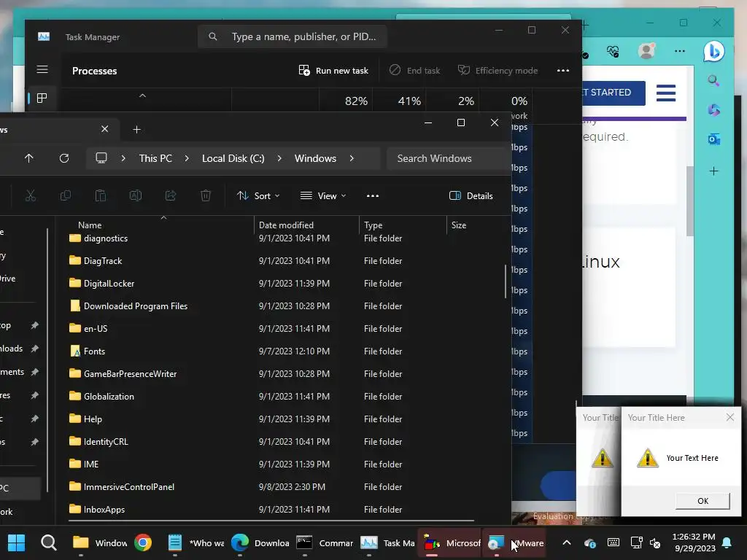Open Edge Settings and more ellipsis
This screenshot has height=560, width=747.
680,50
